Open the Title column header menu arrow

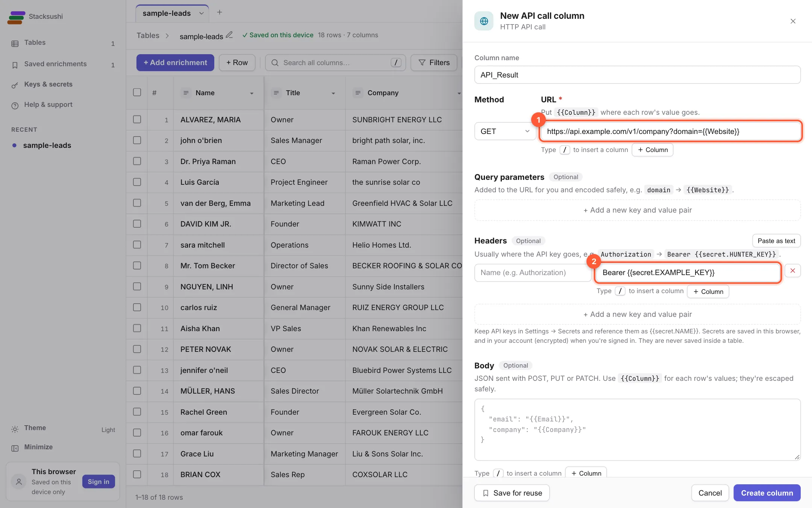point(333,93)
